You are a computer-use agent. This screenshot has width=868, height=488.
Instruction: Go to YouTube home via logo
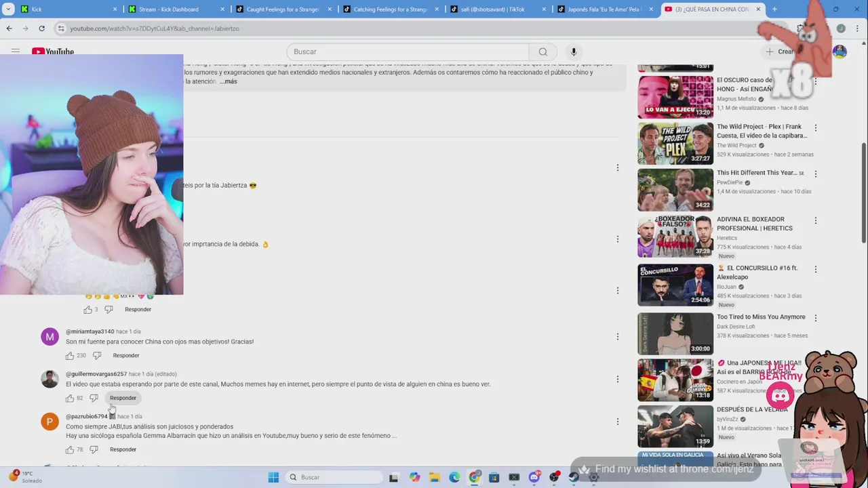53,52
